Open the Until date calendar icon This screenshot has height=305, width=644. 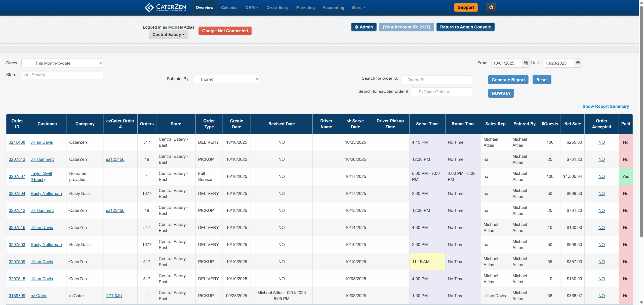578,63
